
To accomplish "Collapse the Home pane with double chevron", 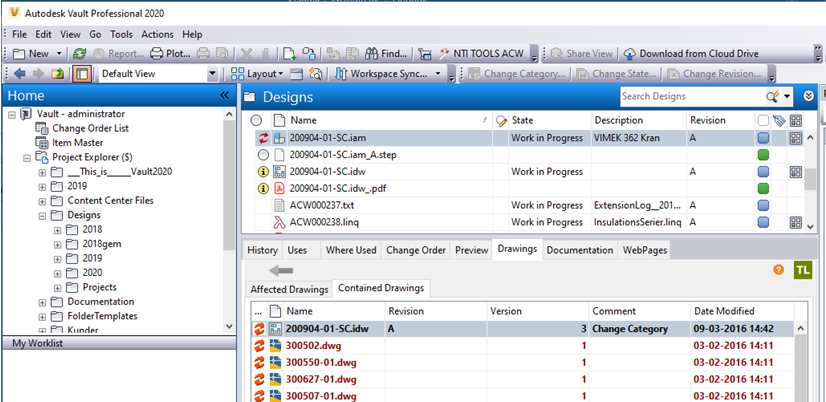I will [x=224, y=95].
